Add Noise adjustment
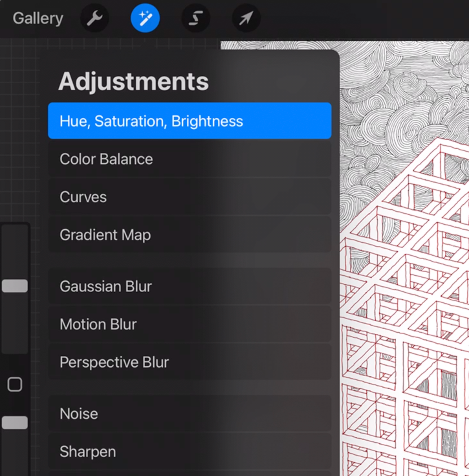Image resolution: width=469 pixels, height=476 pixels. point(190,414)
